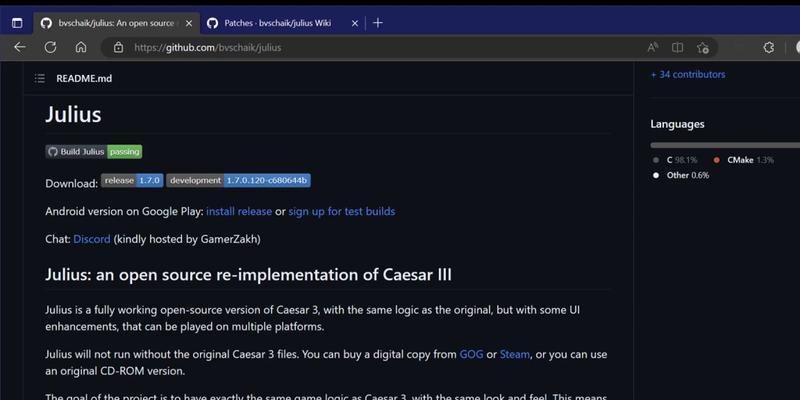
Task: Click the Languages sidebar heading
Action: 677,124
